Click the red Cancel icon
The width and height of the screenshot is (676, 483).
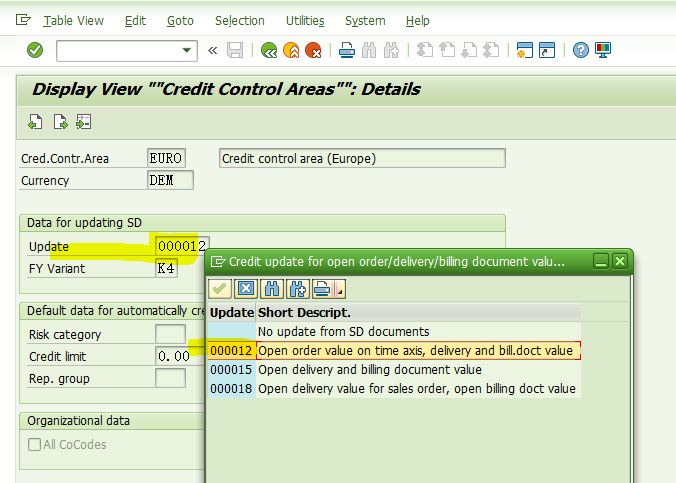pyautogui.click(x=313, y=50)
